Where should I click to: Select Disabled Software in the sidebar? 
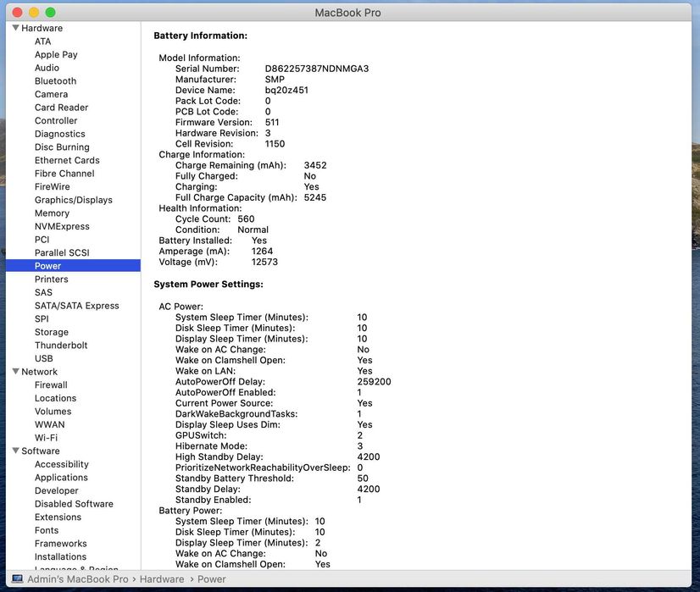point(74,504)
